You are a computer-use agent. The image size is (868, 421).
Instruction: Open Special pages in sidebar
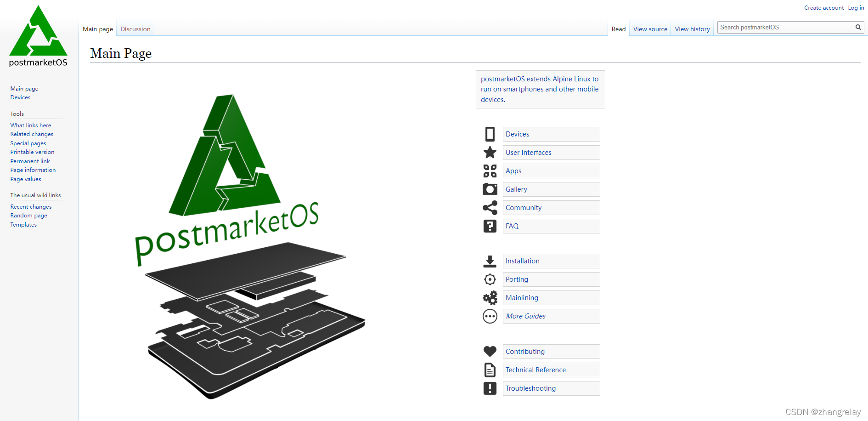(28, 143)
